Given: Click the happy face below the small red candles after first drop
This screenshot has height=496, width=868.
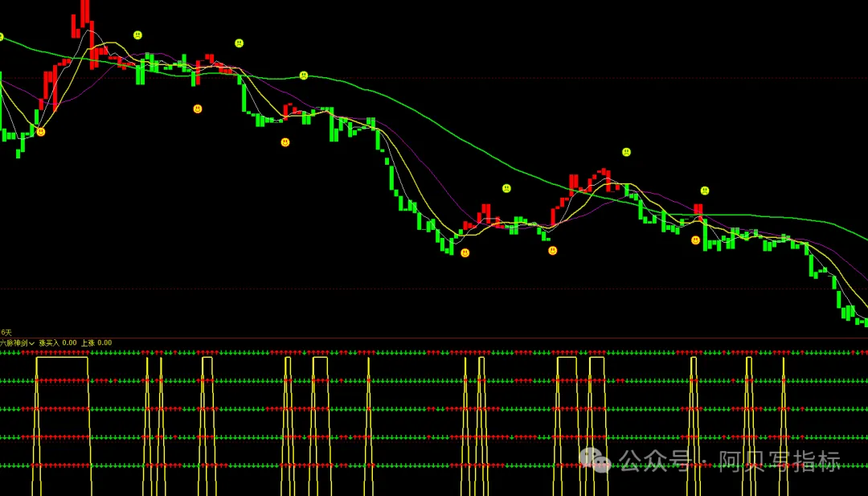Looking at the screenshot, I should [x=285, y=142].
